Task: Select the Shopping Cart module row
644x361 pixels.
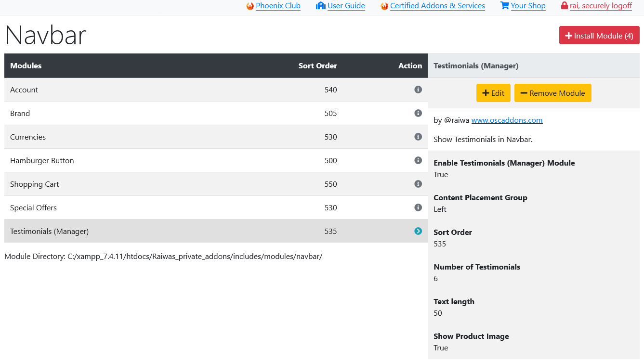Action: [x=216, y=184]
